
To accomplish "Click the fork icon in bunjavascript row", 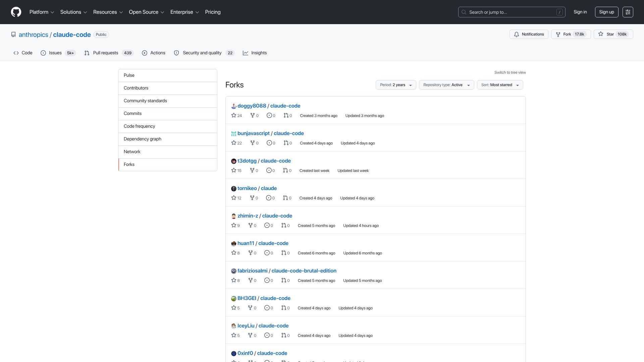I will tap(253, 143).
